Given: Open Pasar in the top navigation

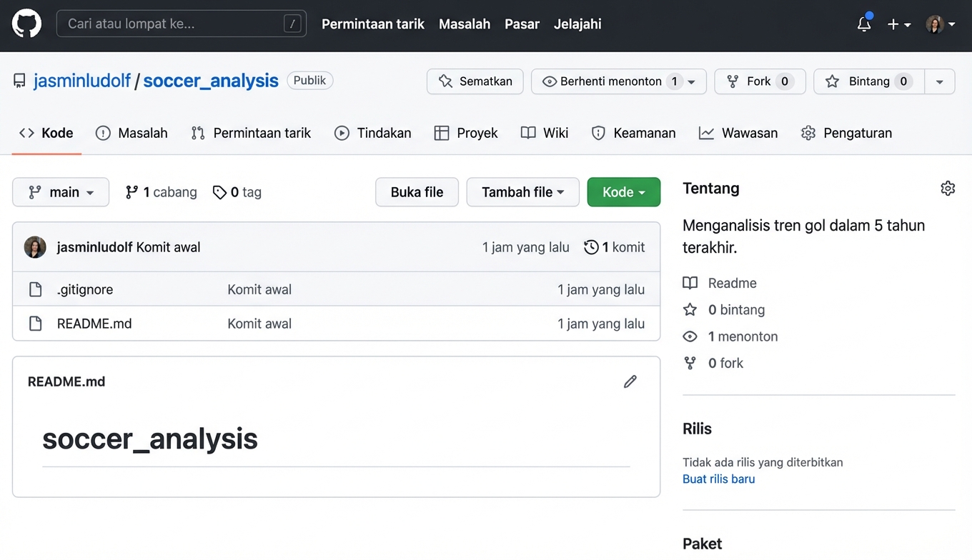Looking at the screenshot, I should [x=522, y=24].
